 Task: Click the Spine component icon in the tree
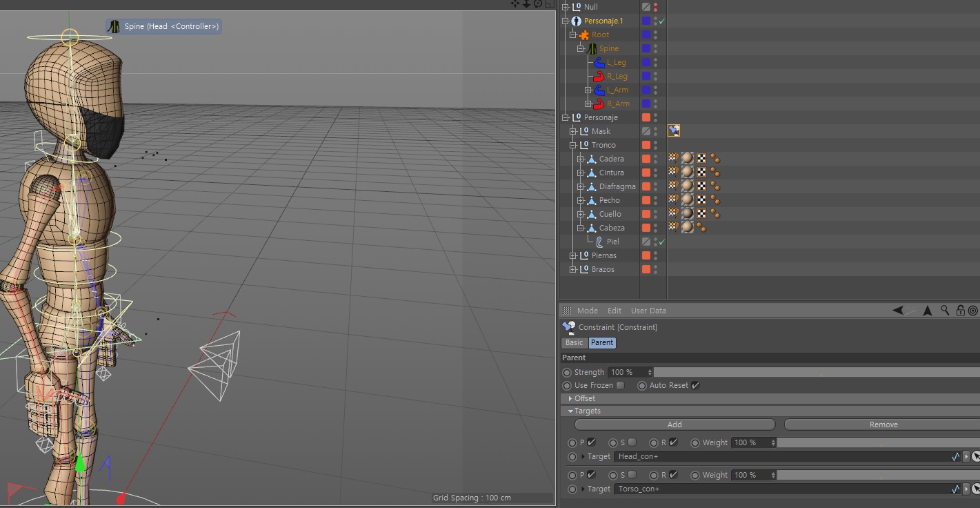(x=592, y=48)
